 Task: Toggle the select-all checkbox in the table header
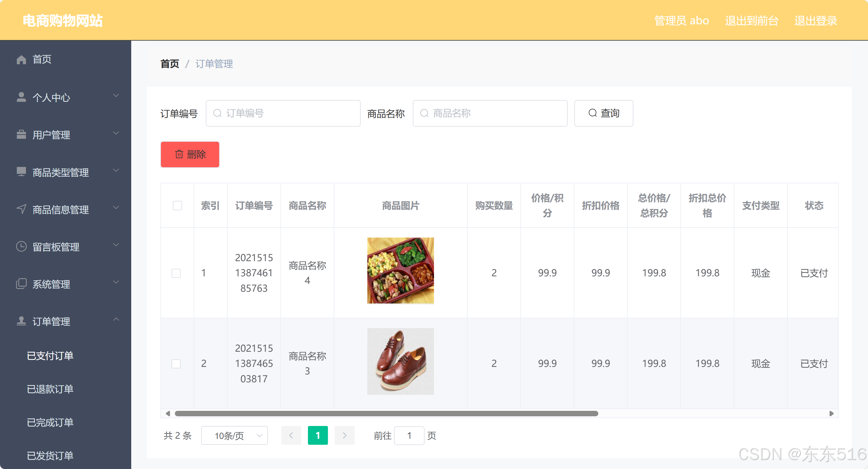(177, 205)
